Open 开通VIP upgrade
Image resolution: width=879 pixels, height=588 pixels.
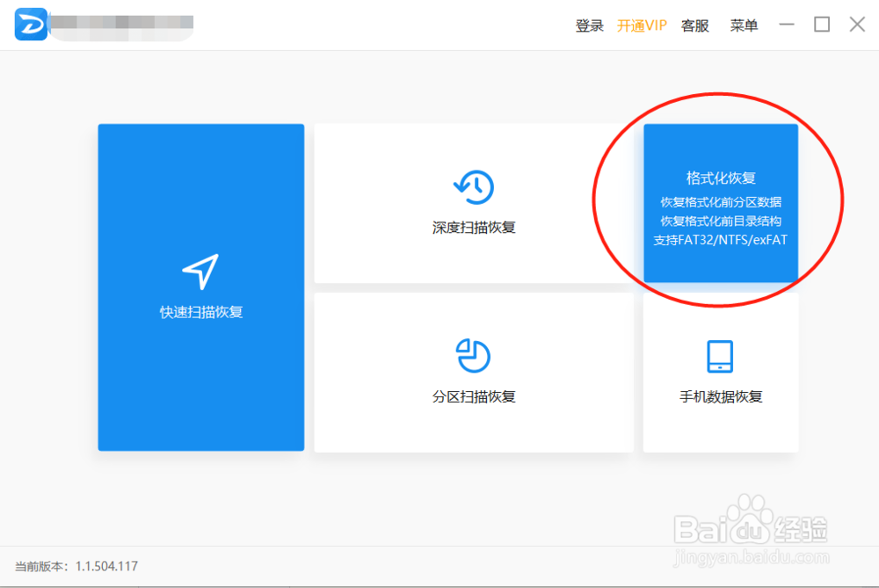coord(642,25)
